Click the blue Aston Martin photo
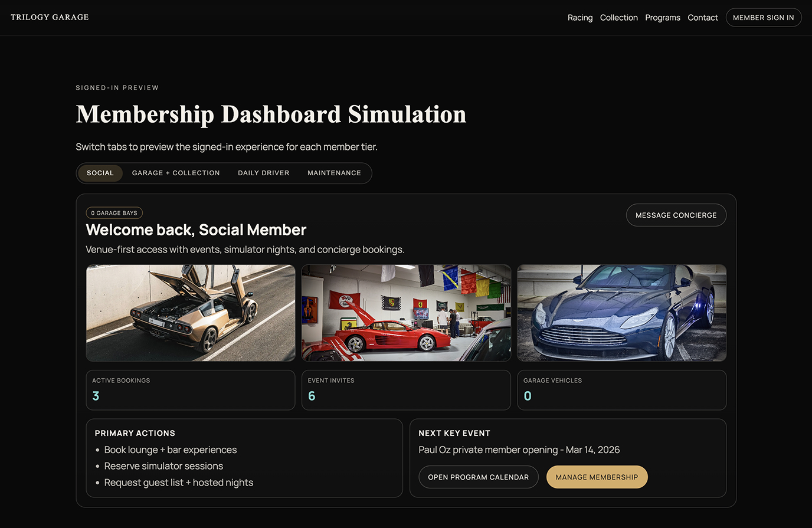Screen dimensions: 812x528 (621, 313)
